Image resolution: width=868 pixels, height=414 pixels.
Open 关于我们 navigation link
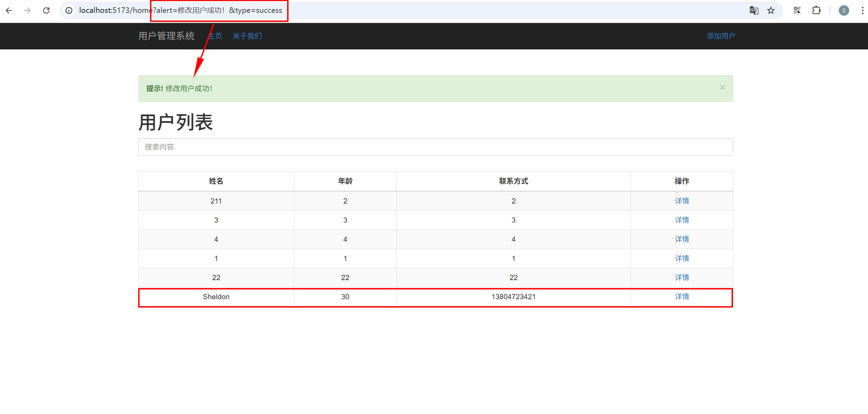pos(247,36)
